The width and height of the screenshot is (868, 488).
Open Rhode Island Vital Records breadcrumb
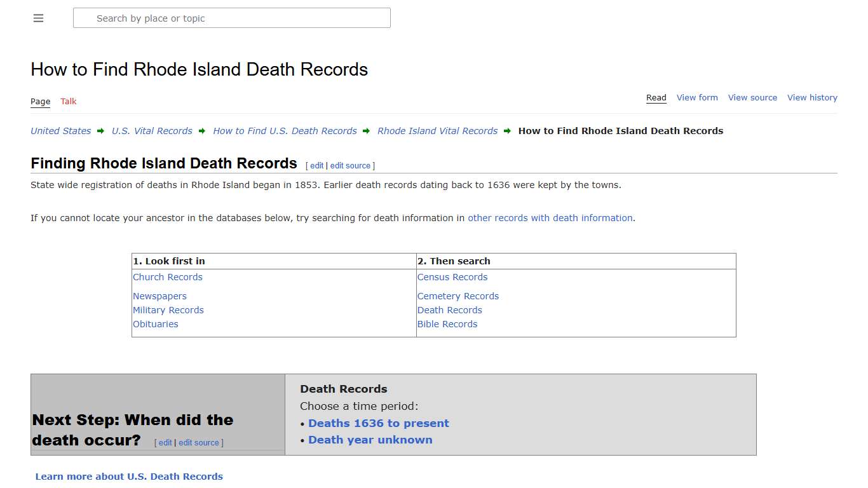click(437, 131)
